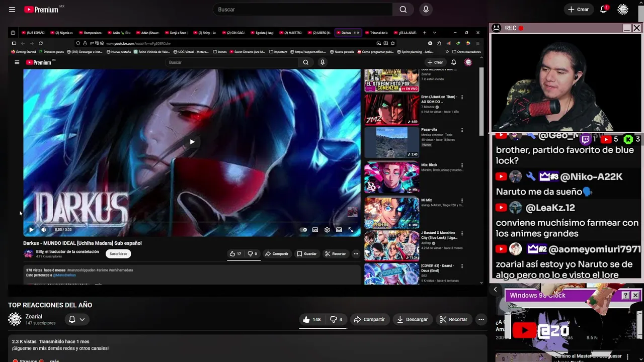Click inner YouTube microphone voice search

pyautogui.click(x=323, y=62)
